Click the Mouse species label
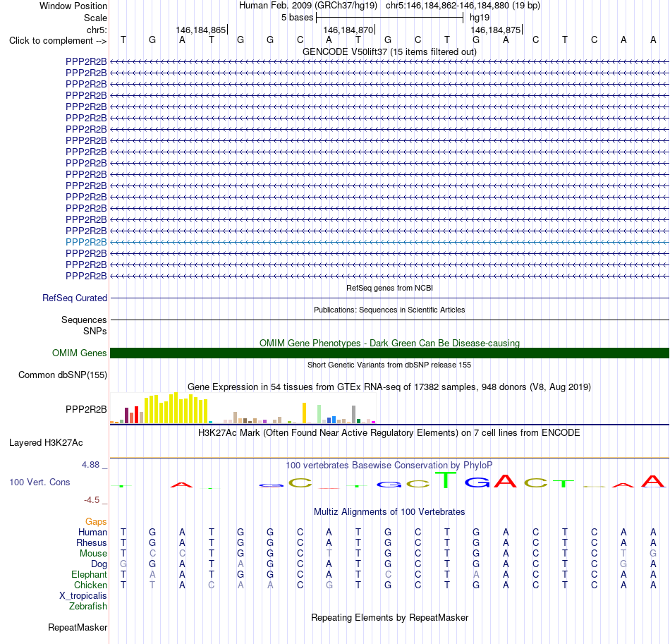The height and width of the screenshot is (644, 670). pyautogui.click(x=93, y=554)
